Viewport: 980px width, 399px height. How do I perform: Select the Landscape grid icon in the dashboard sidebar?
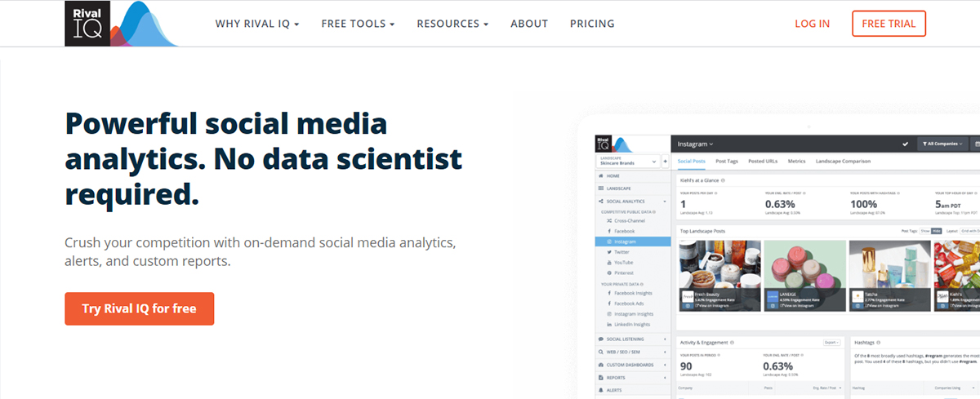tap(600, 188)
